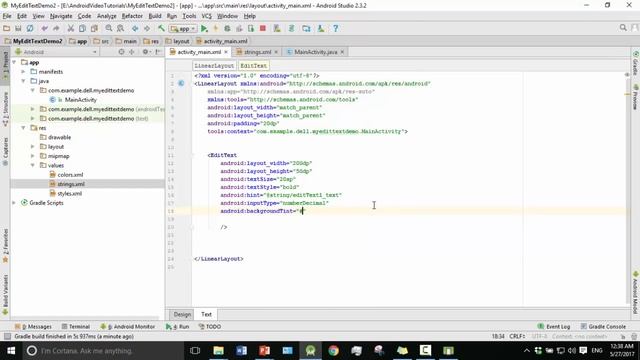Click the Copy icon in toolbar
The image size is (640, 360).
click(82, 29)
